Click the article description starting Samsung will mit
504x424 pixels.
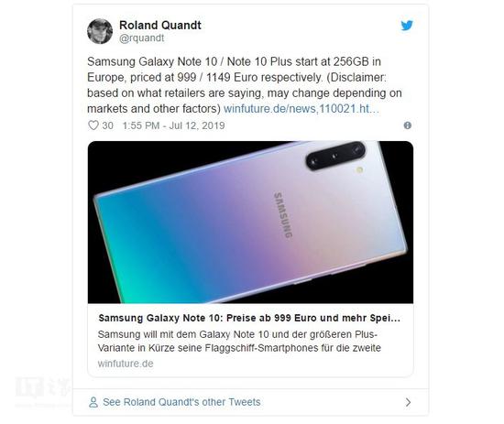(x=239, y=342)
